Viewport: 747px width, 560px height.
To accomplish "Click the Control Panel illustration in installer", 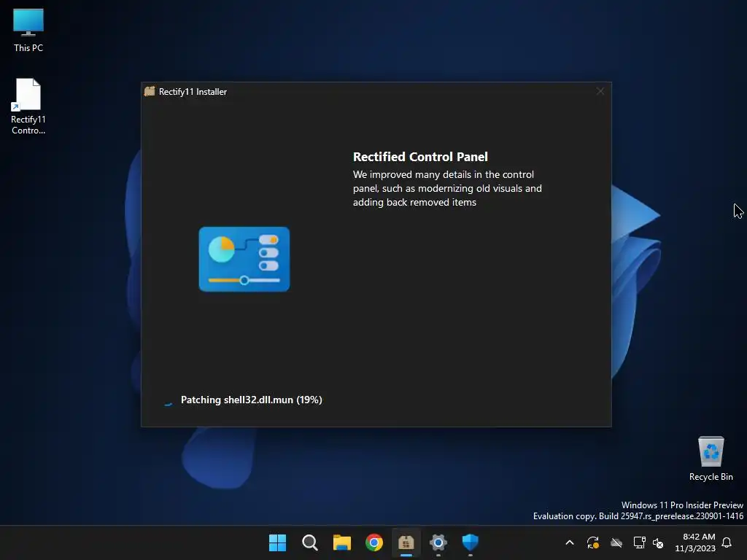I will tap(244, 259).
